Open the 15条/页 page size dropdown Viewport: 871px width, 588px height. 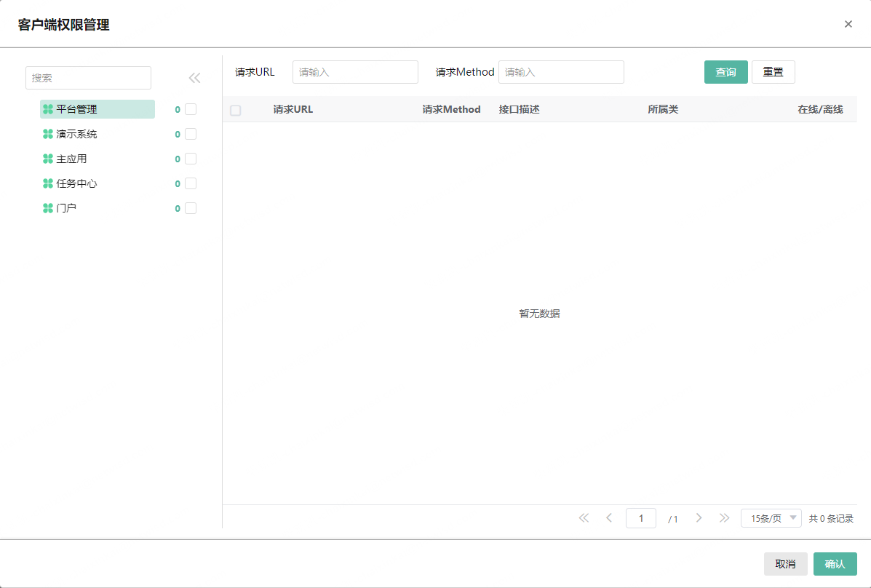[x=771, y=518]
